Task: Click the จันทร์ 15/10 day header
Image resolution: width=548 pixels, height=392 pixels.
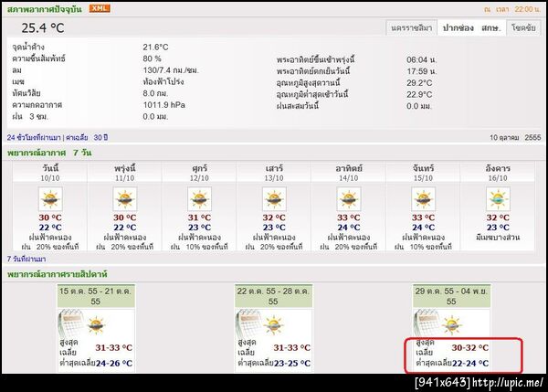Action: pyautogui.click(x=423, y=173)
